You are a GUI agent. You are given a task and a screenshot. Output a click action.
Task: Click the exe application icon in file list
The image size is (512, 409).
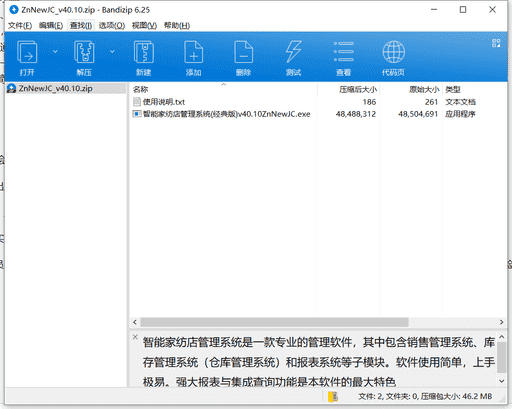137,114
